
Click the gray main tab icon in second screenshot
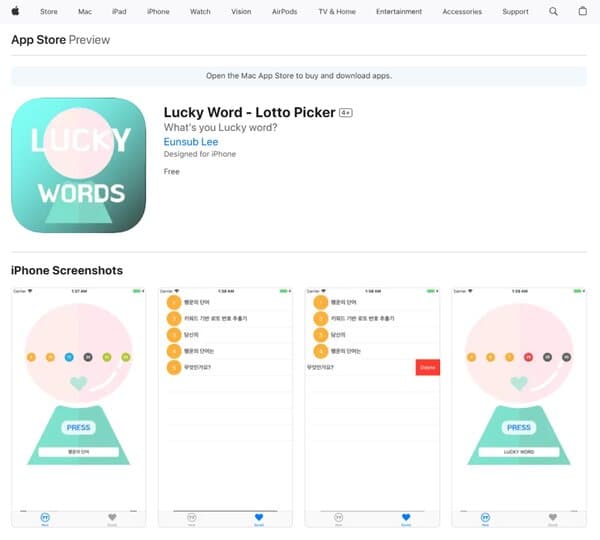[192, 518]
